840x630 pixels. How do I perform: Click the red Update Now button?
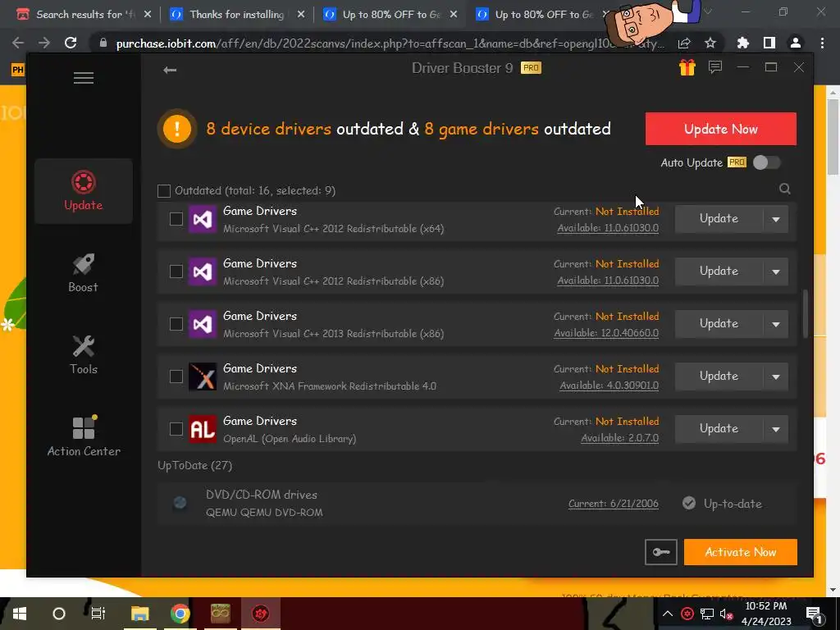click(x=720, y=129)
